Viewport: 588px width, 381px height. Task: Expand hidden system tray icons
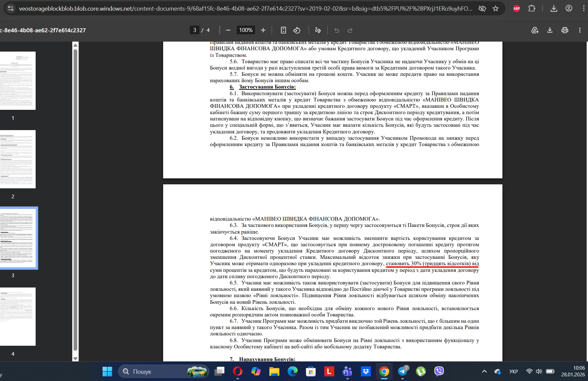[484, 371]
